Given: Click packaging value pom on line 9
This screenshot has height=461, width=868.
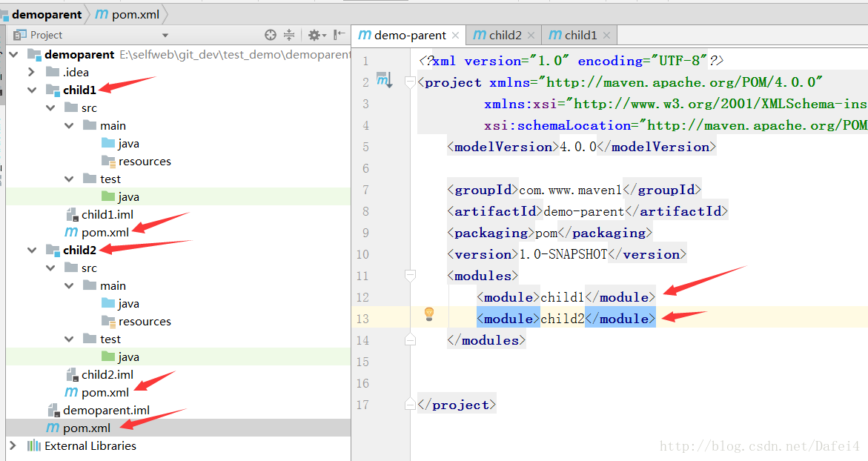Looking at the screenshot, I should tap(546, 233).
